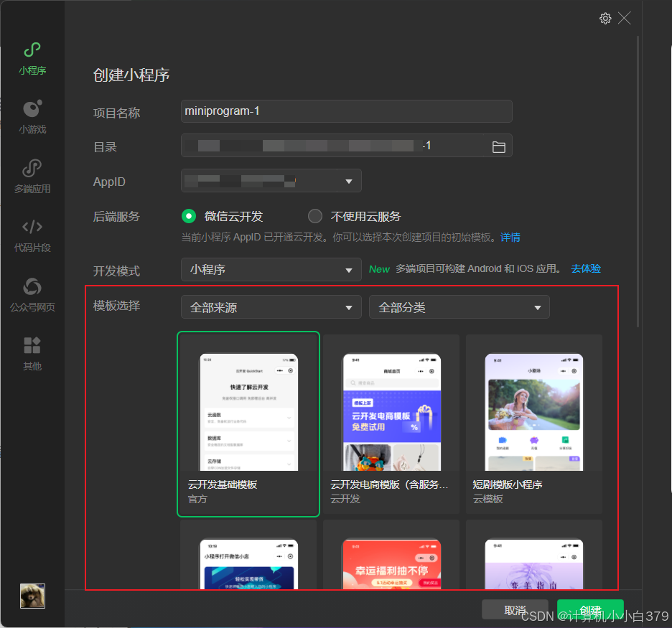Expand the 全部来源 template source dropdown
The width and height of the screenshot is (672, 628).
pos(271,307)
